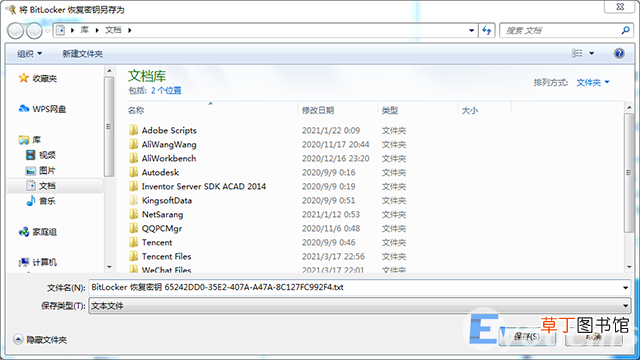
Task: Open the 保存类型 文本文件 combo box
Action: [360, 306]
